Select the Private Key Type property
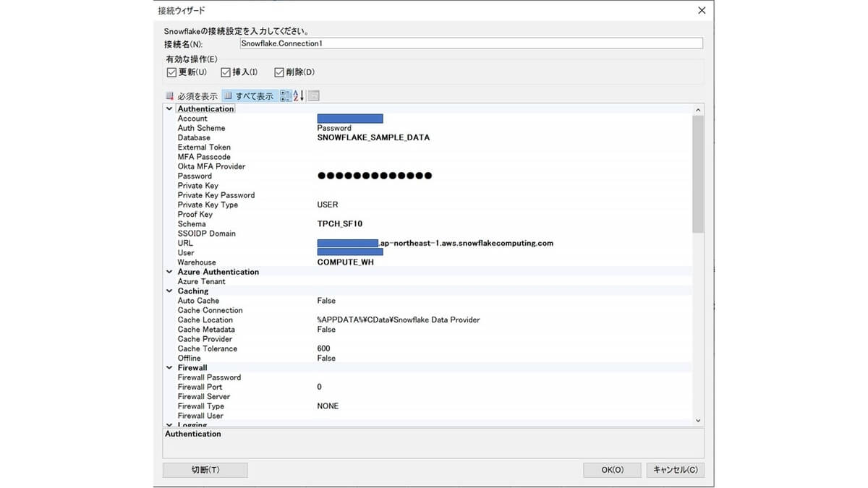This screenshot has width=868, height=488. (x=208, y=205)
